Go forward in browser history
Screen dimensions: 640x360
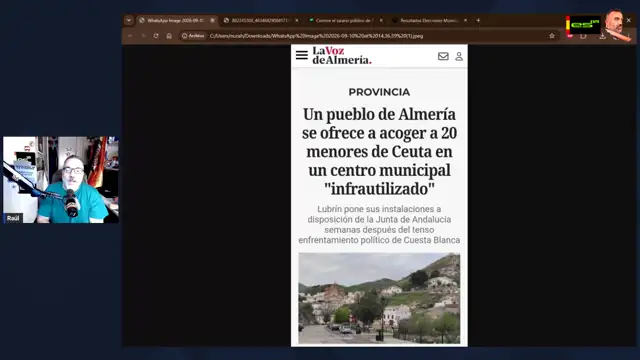pos(143,36)
